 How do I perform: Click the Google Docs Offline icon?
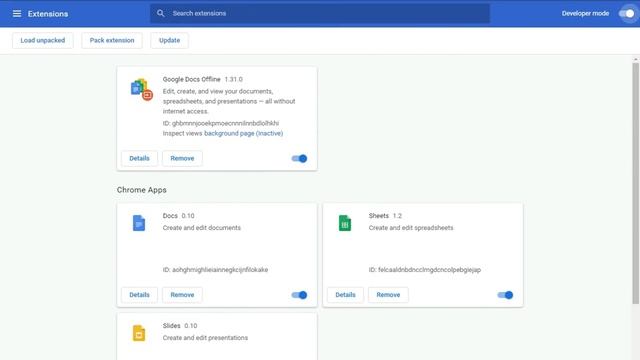[141, 90]
